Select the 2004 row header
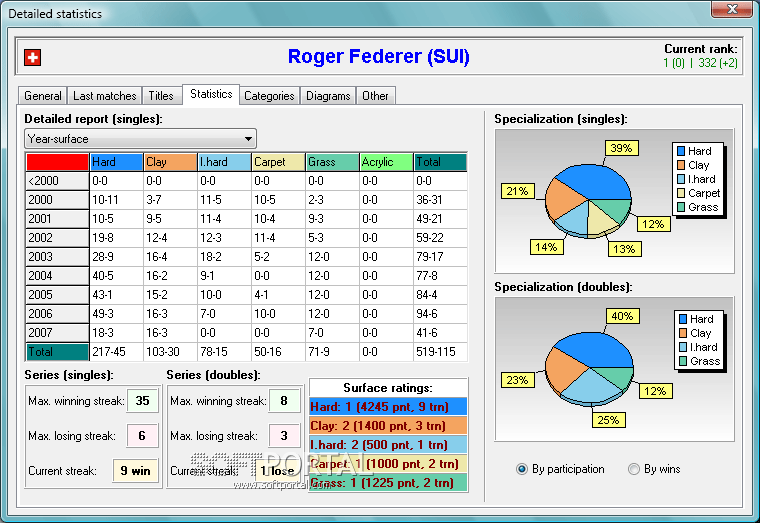This screenshot has width=760, height=523. coord(57,276)
